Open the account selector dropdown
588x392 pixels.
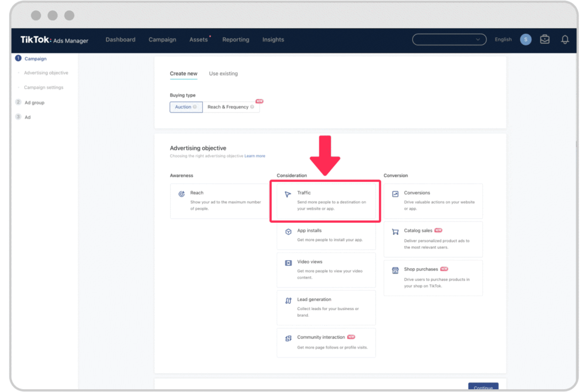(449, 40)
